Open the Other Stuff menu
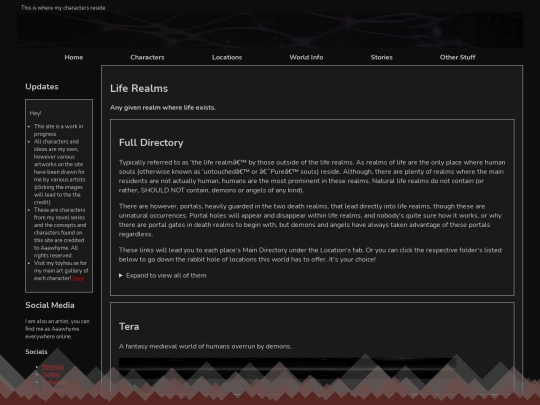Screen dimensions: 540x405 (457, 58)
